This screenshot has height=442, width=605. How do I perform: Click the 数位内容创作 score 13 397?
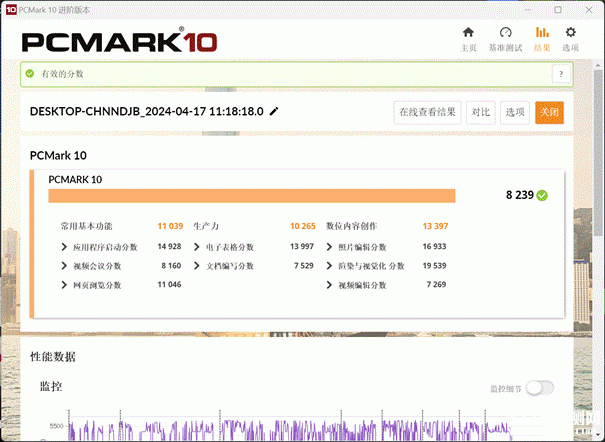435,226
